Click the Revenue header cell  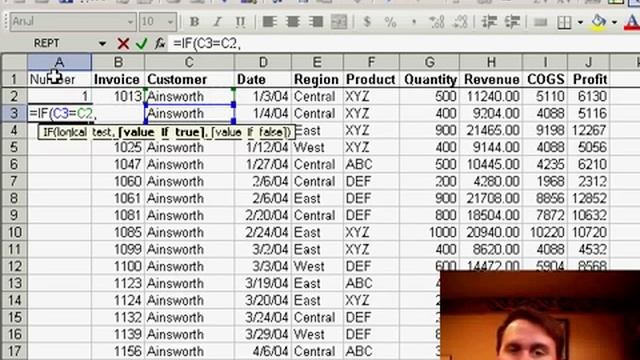tap(491, 79)
